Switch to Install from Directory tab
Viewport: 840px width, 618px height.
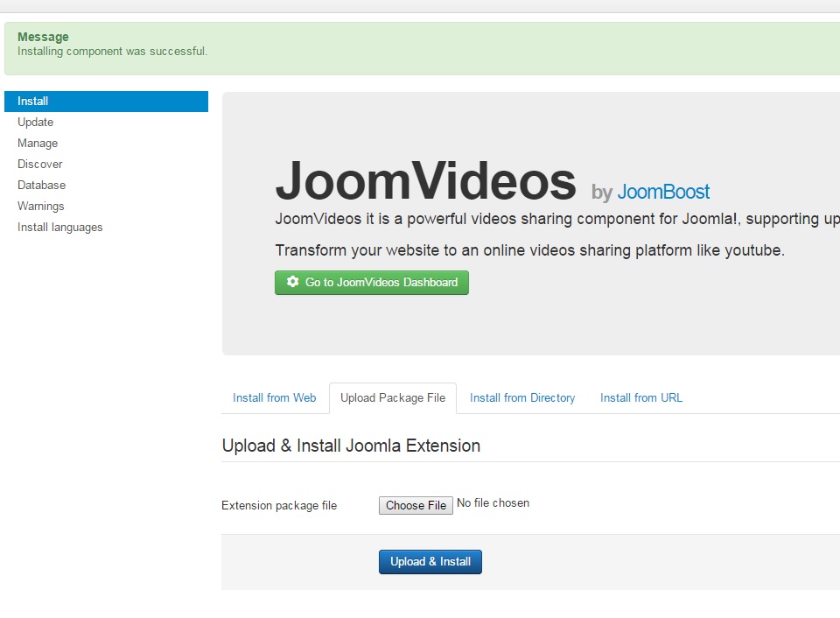(x=522, y=397)
